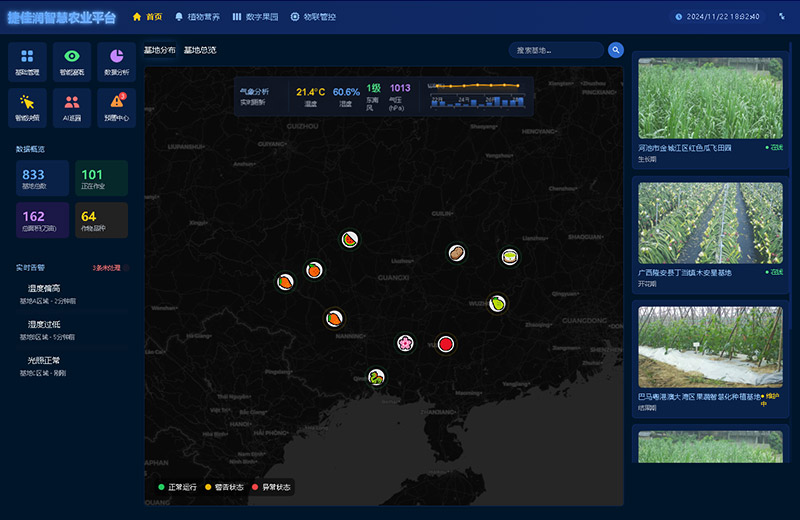
Task: Click the green 正常运行 legend dot
Action: point(161,487)
